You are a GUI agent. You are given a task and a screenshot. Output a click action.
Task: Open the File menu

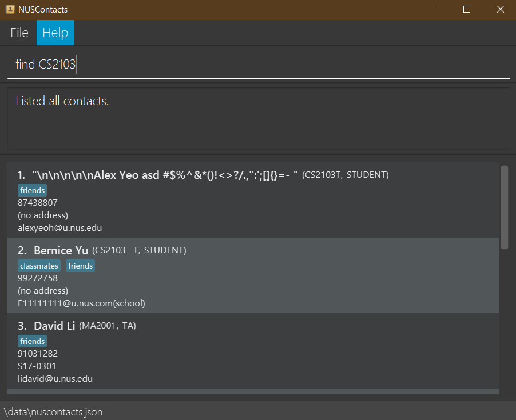[19, 33]
